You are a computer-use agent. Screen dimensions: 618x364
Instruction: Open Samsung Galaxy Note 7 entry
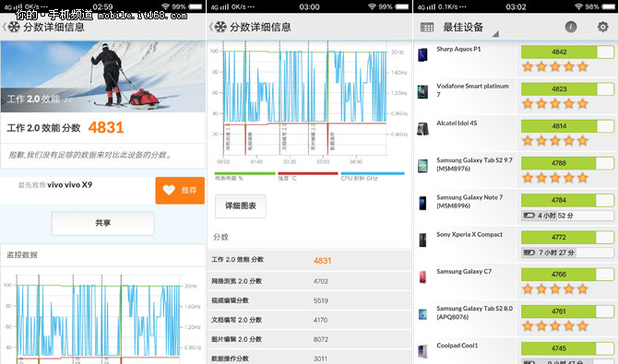(x=516, y=206)
